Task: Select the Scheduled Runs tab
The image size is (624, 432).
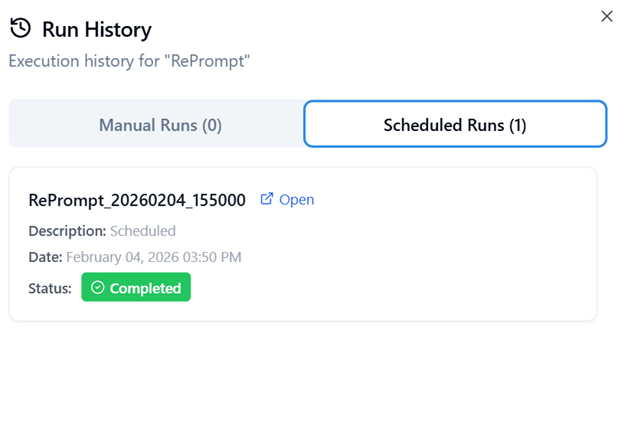Action: click(455, 125)
